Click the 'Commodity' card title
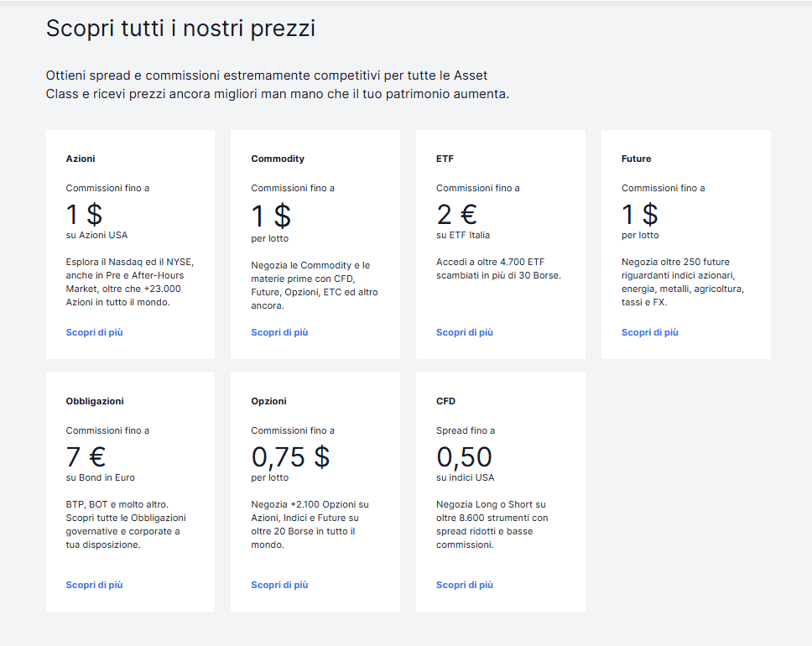This screenshot has height=646, width=812. (x=278, y=159)
